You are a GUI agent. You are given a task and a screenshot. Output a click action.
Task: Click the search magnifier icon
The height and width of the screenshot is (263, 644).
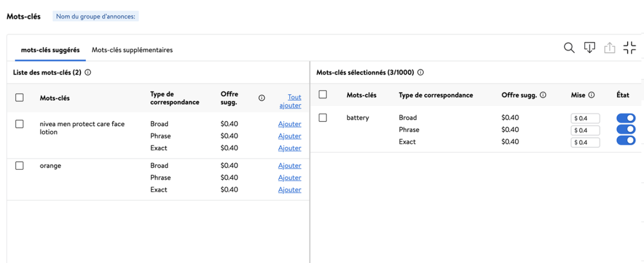[569, 48]
